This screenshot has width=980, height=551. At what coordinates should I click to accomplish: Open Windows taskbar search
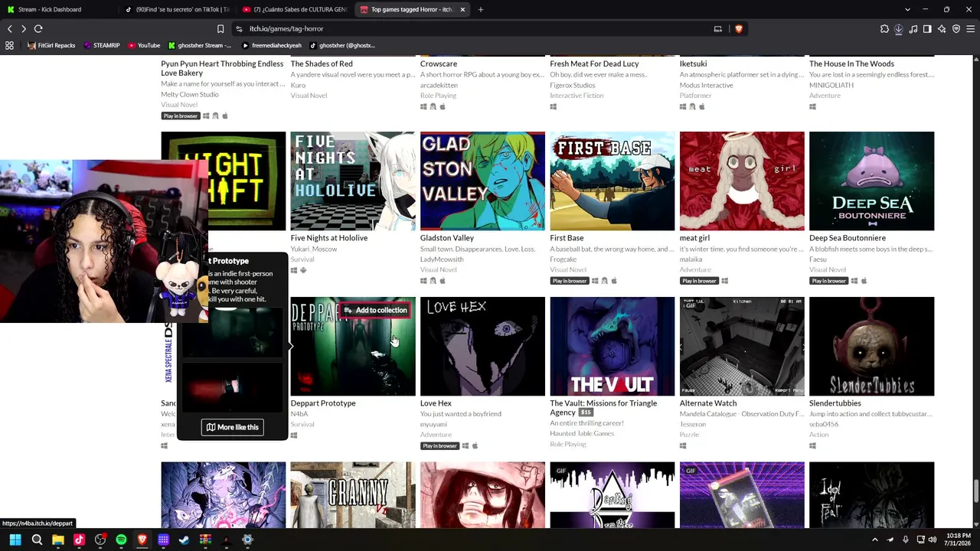click(x=37, y=540)
